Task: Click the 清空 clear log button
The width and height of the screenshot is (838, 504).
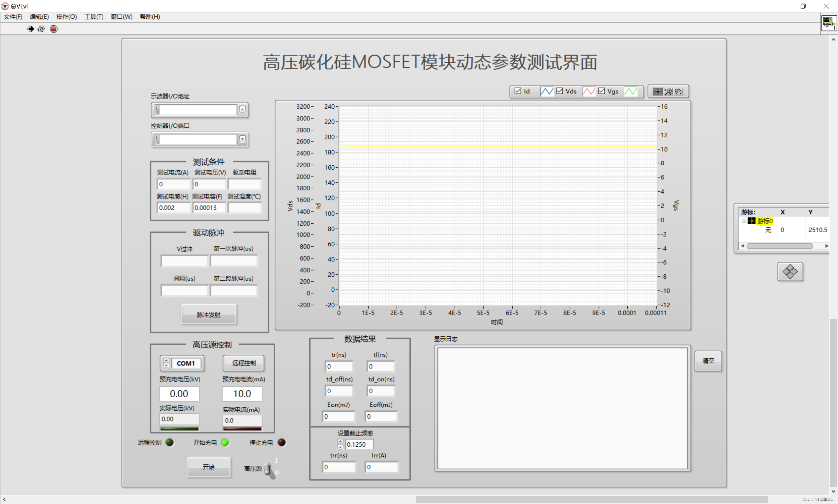Action: (x=709, y=359)
